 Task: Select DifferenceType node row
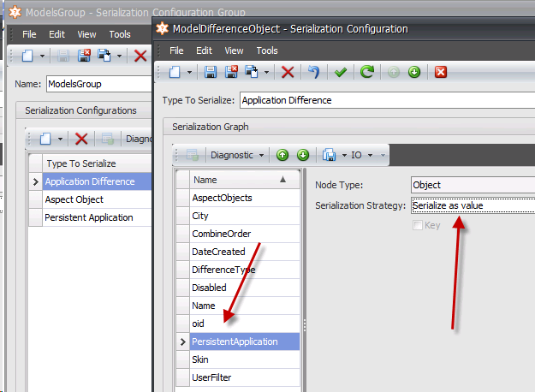point(245,270)
